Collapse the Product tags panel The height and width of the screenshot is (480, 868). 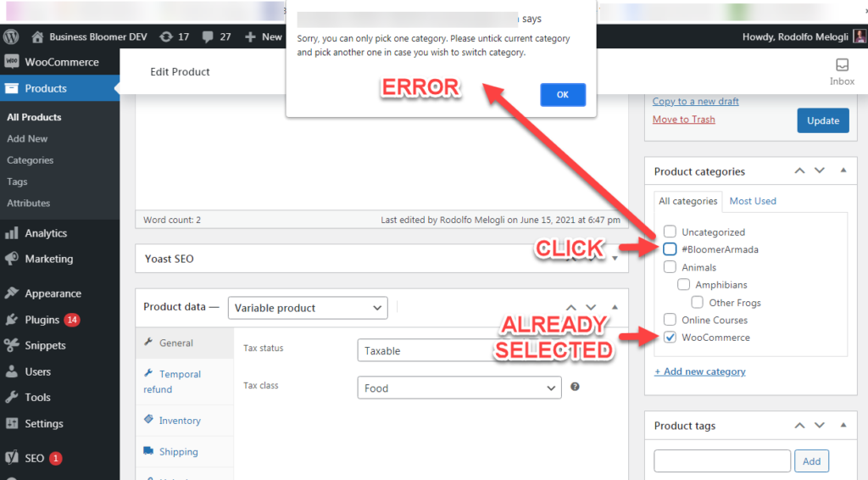[x=843, y=425]
